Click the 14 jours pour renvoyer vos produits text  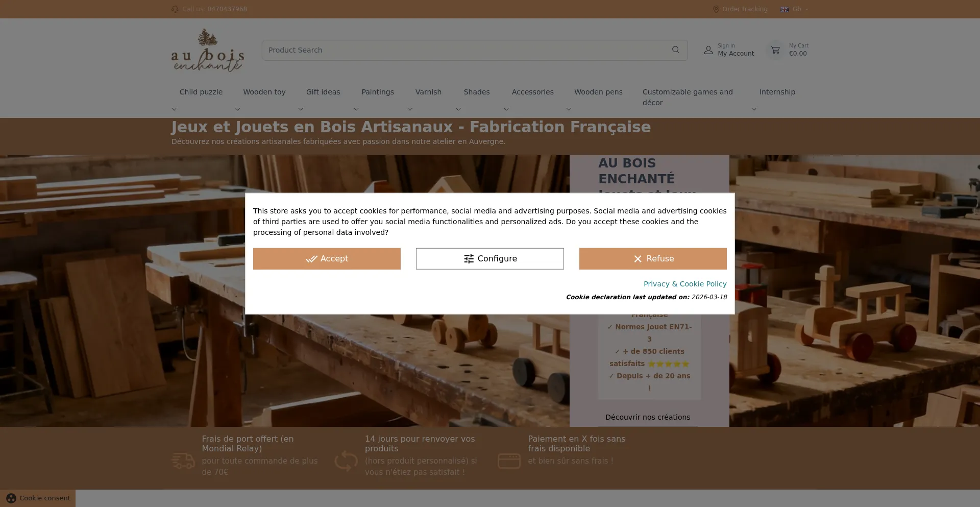pyautogui.click(x=420, y=444)
